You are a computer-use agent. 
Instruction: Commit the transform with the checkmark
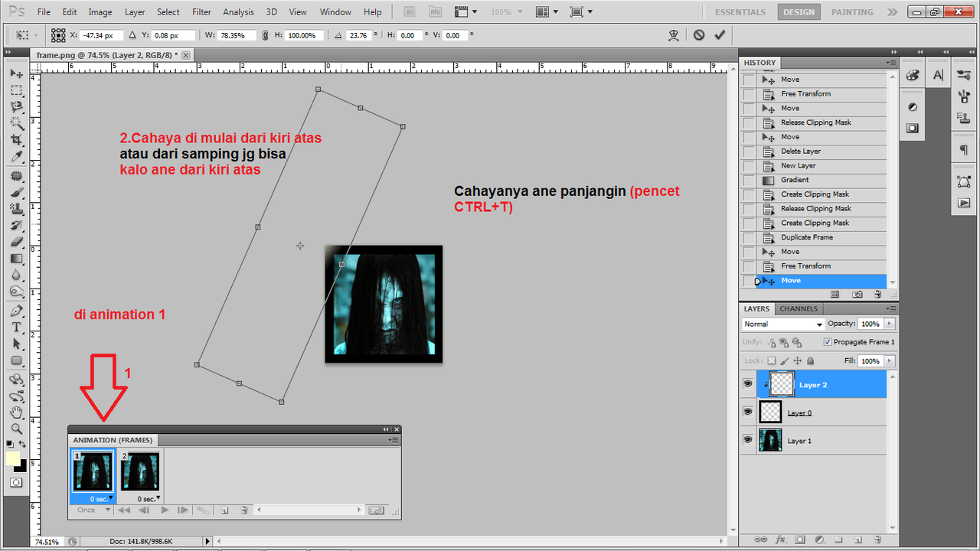click(720, 35)
